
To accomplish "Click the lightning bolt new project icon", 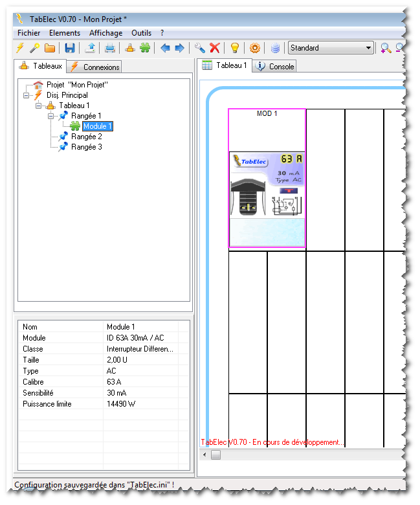I will click(20, 48).
